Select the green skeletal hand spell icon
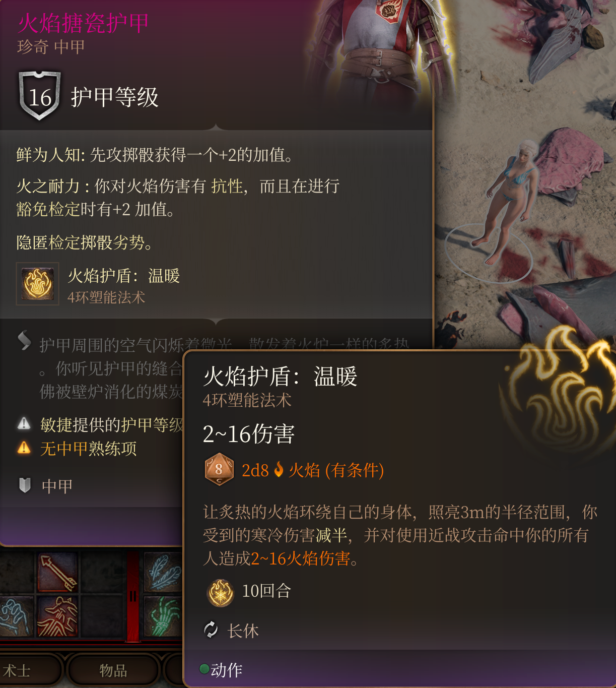 pos(163,616)
